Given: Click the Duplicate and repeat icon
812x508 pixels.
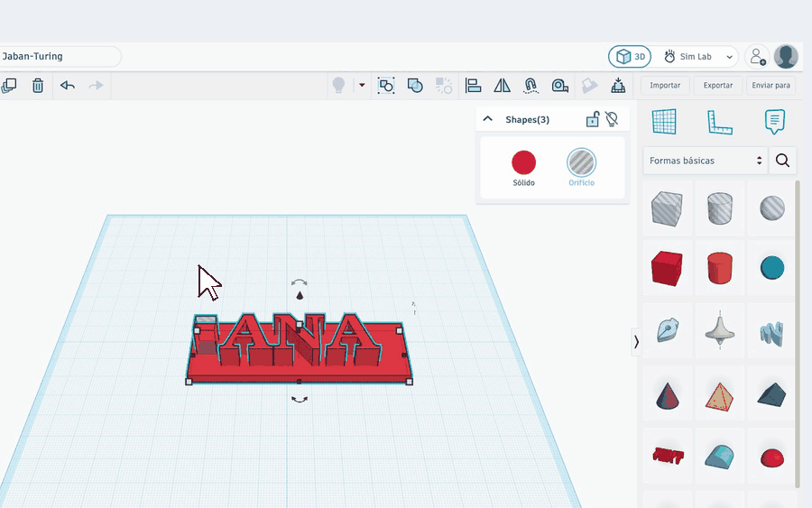Looking at the screenshot, I should tap(9, 86).
